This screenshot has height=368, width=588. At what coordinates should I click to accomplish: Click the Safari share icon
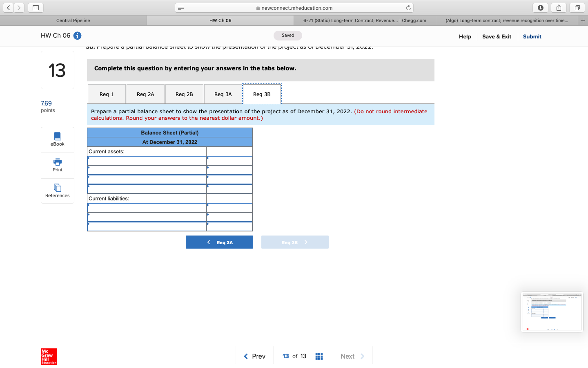[559, 7]
